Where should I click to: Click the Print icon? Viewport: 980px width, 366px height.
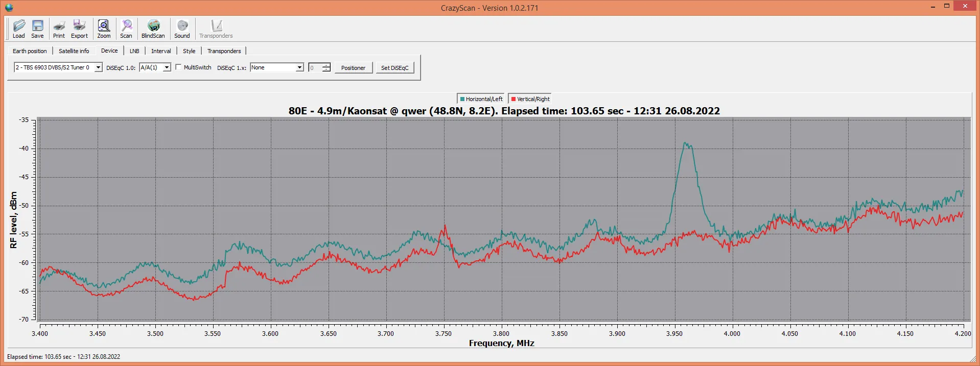[59, 29]
